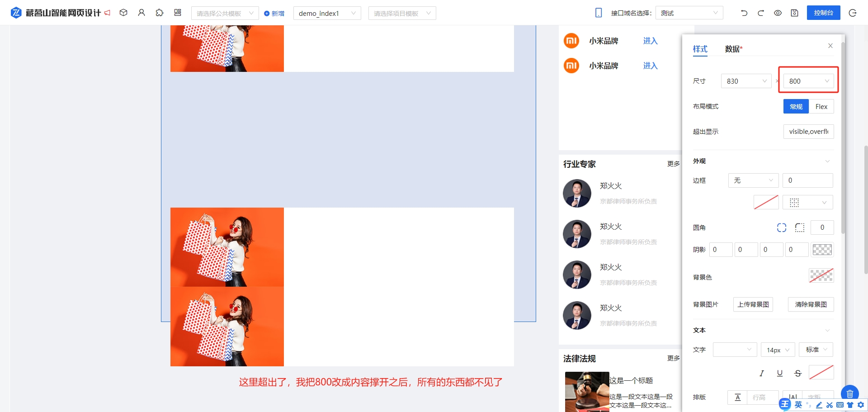Preview the page with the eye icon
The width and height of the screenshot is (868, 412).
pos(778,13)
